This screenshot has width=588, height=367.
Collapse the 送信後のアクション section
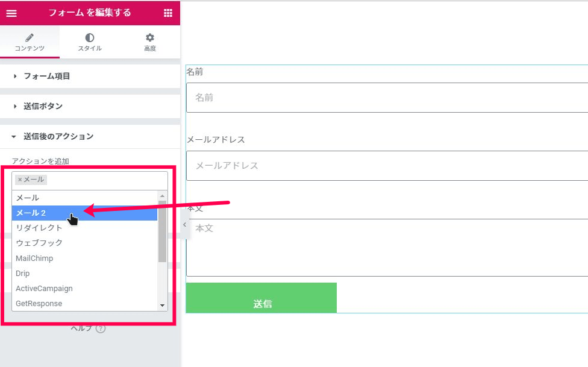pyautogui.click(x=90, y=136)
